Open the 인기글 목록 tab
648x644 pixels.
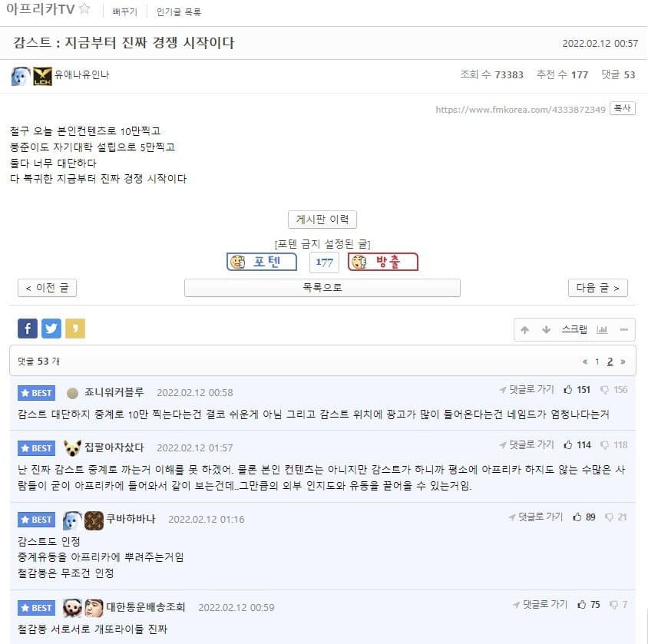point(179,12)
